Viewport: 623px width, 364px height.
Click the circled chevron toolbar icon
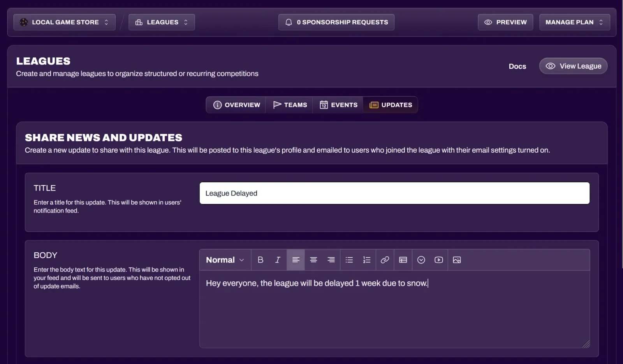(x=421, y=260)
